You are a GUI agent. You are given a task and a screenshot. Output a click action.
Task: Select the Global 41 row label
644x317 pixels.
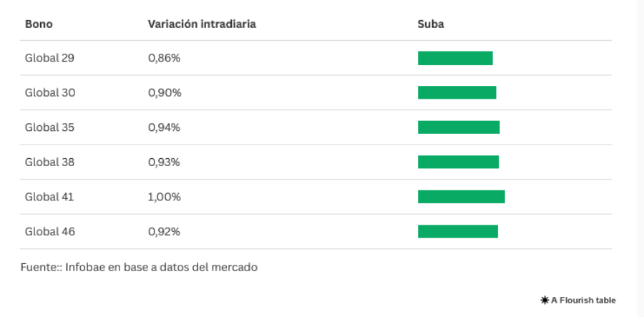tap(49, 197)
